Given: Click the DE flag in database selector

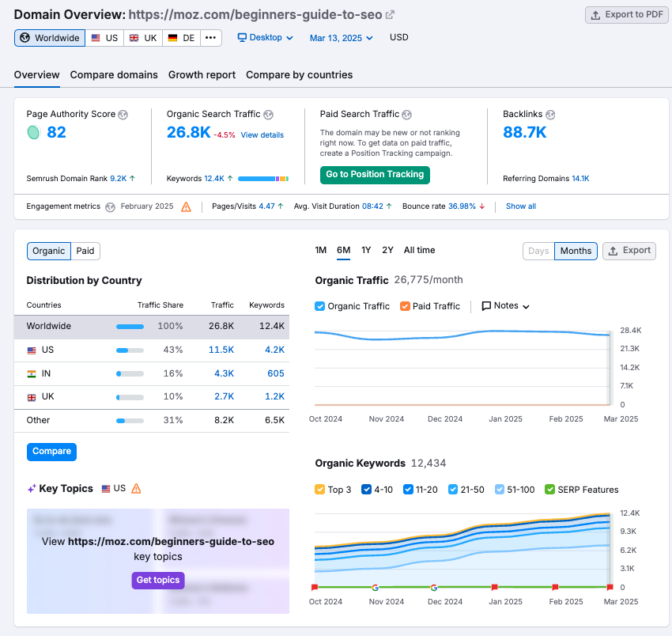Looking at the screenshot, I should click(172, 38).
